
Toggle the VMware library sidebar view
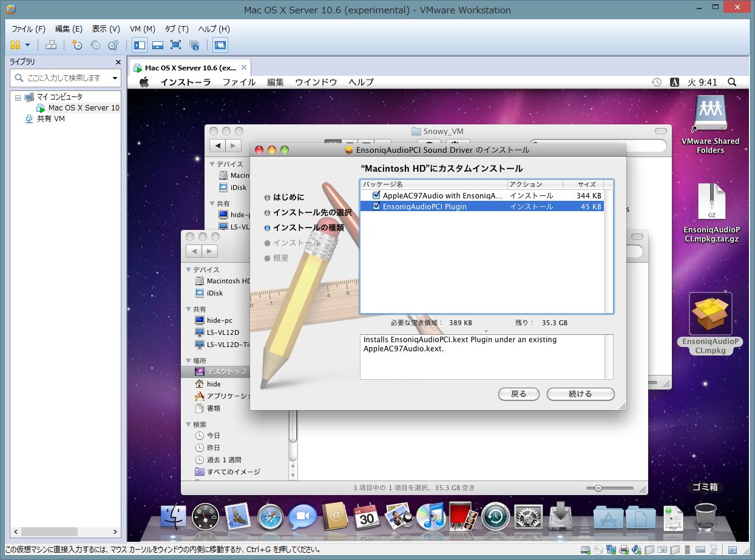140,45
